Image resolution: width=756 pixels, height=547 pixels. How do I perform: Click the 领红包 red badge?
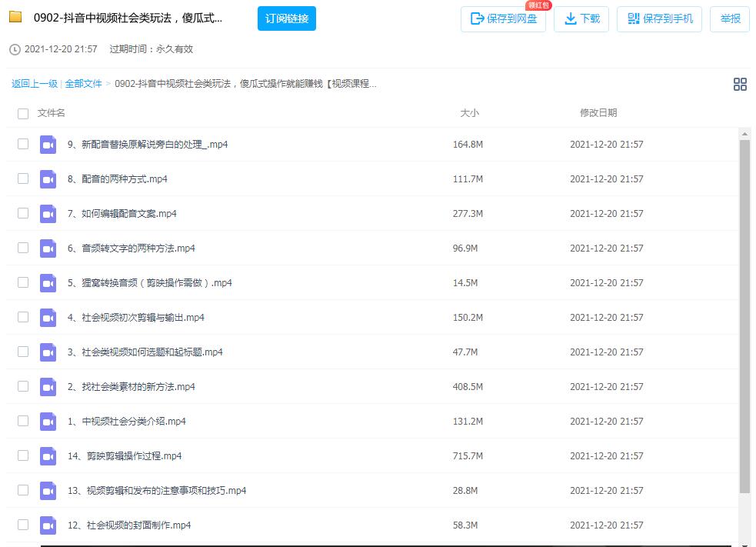(538, 5)
